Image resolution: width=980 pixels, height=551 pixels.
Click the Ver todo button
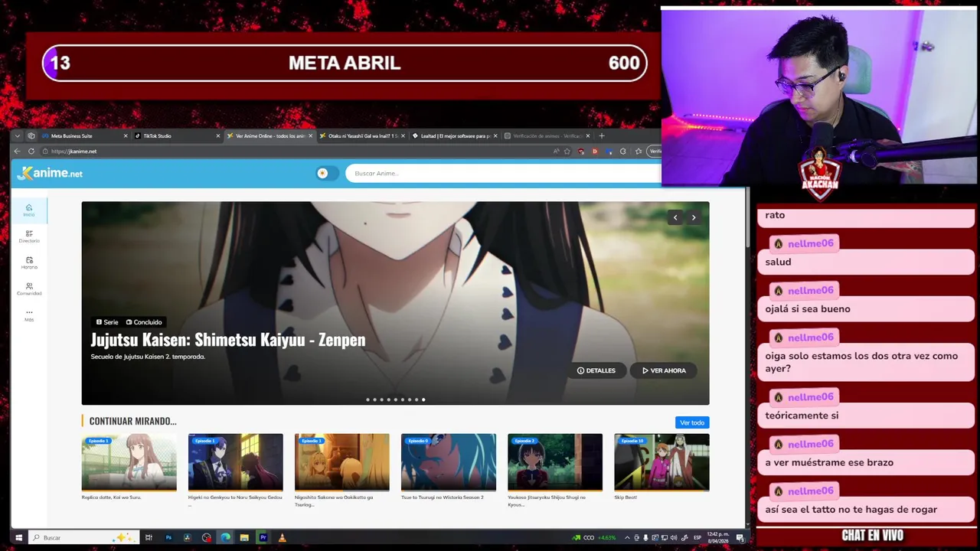[x=692, y=422]
